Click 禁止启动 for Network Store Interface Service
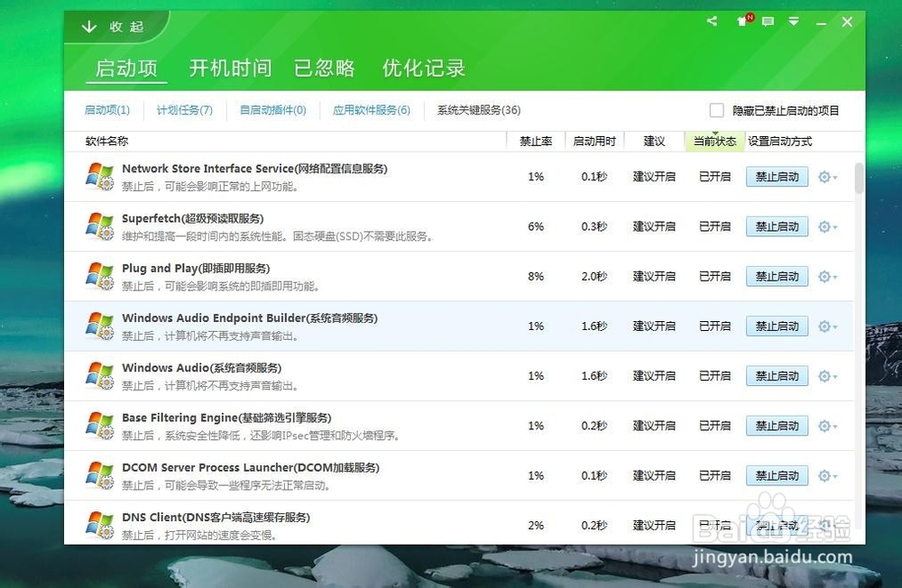Viewport: 902px width, 588px height. (777, 177)
